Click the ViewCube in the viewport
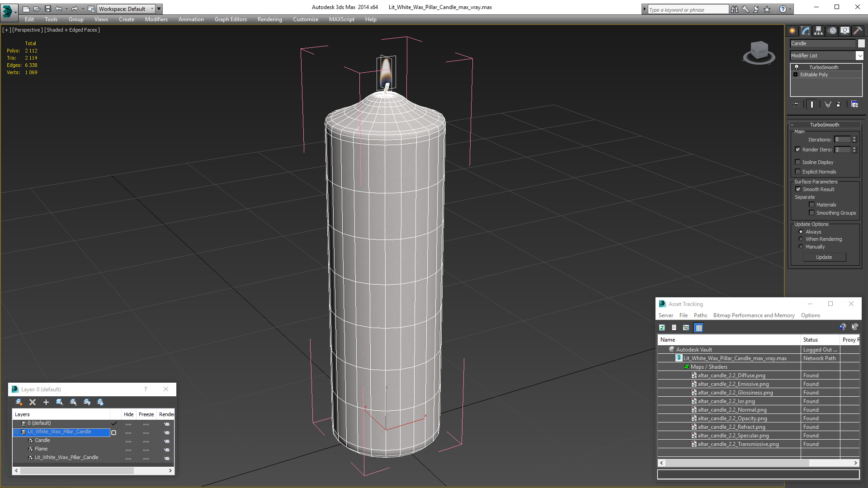The width and height of the screenshot is (868, 488). tap(759, 52)
